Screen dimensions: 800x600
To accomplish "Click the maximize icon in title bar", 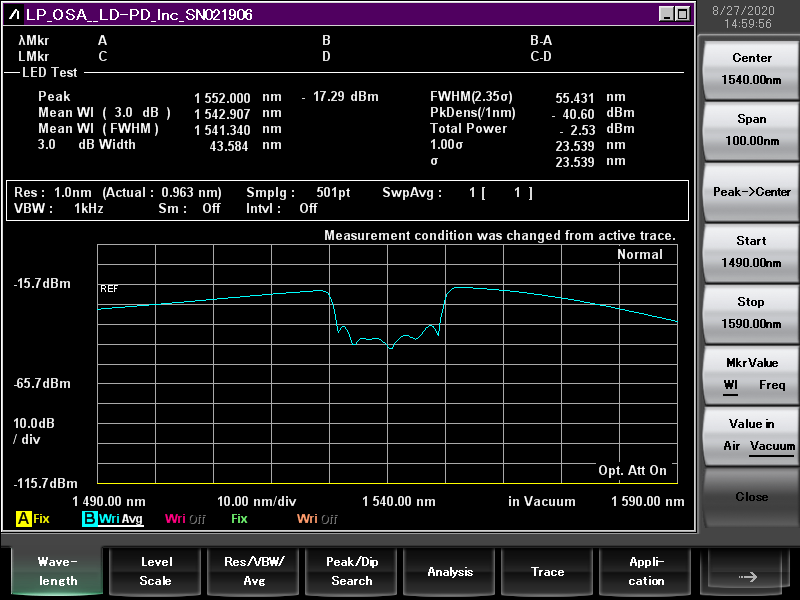I will (682, 14).
